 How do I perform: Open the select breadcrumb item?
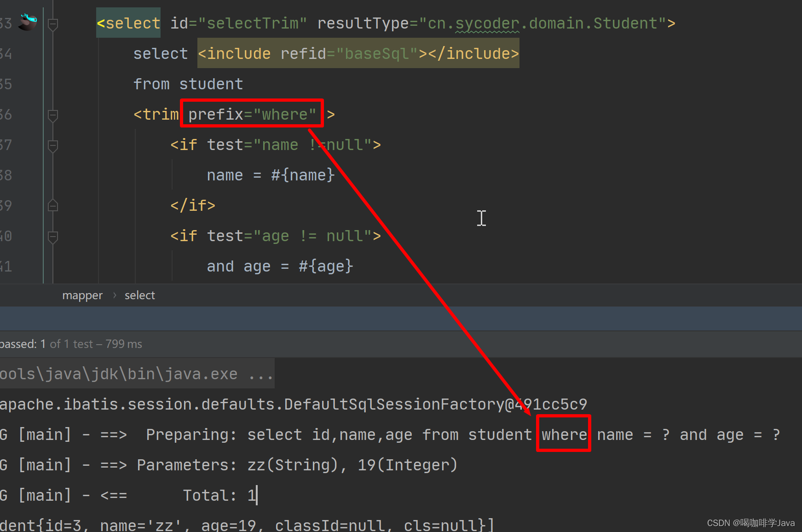click(x=139, y=295)
